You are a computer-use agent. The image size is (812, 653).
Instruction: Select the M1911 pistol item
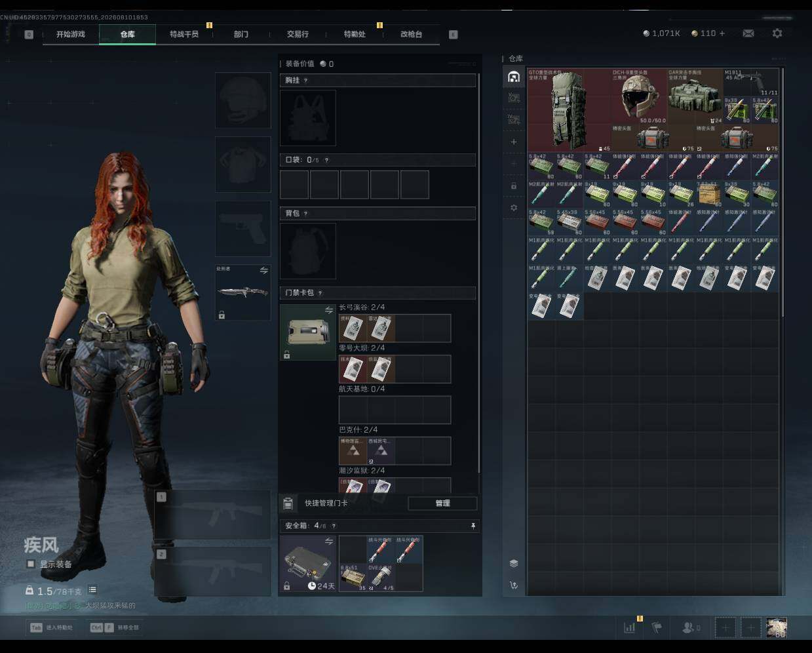751,83
